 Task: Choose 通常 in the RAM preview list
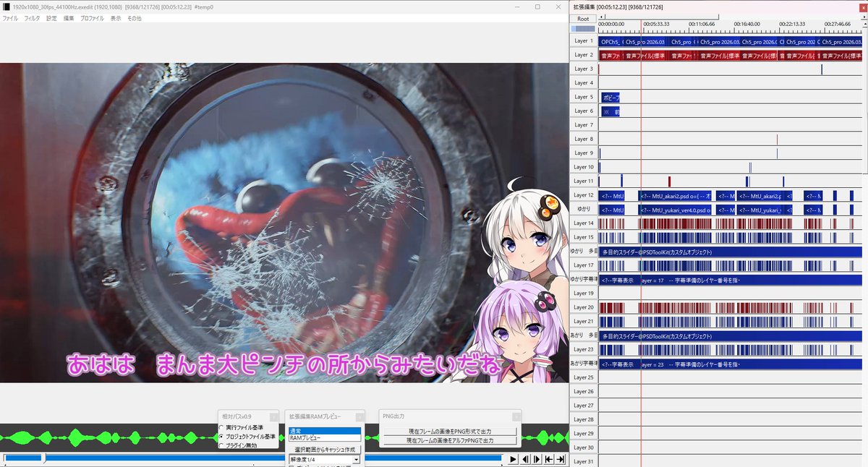click(324, 431)
